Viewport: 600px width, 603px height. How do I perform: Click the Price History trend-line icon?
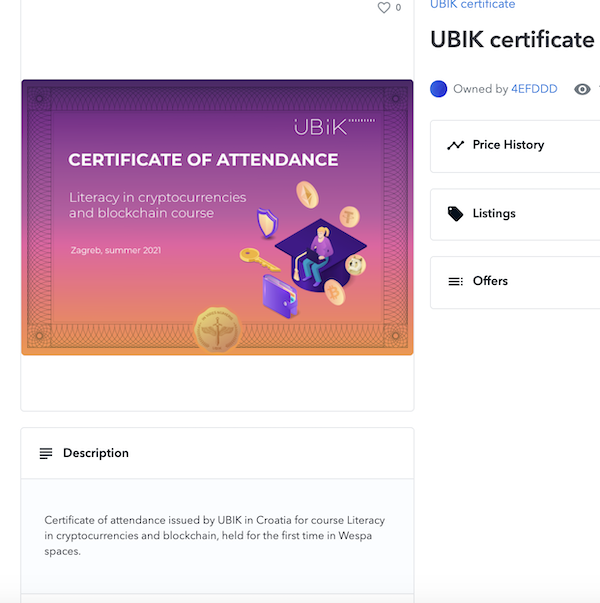(455, 145)
